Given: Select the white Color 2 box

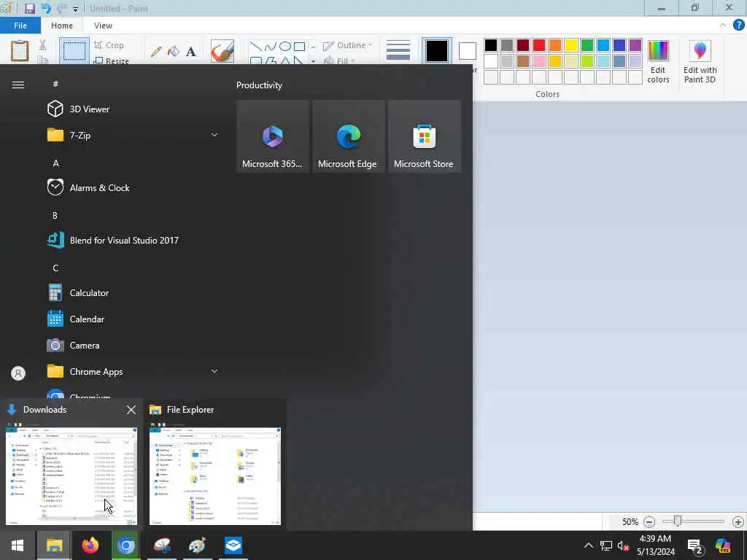Looking at the screenshot, I should tap(468, 51).
